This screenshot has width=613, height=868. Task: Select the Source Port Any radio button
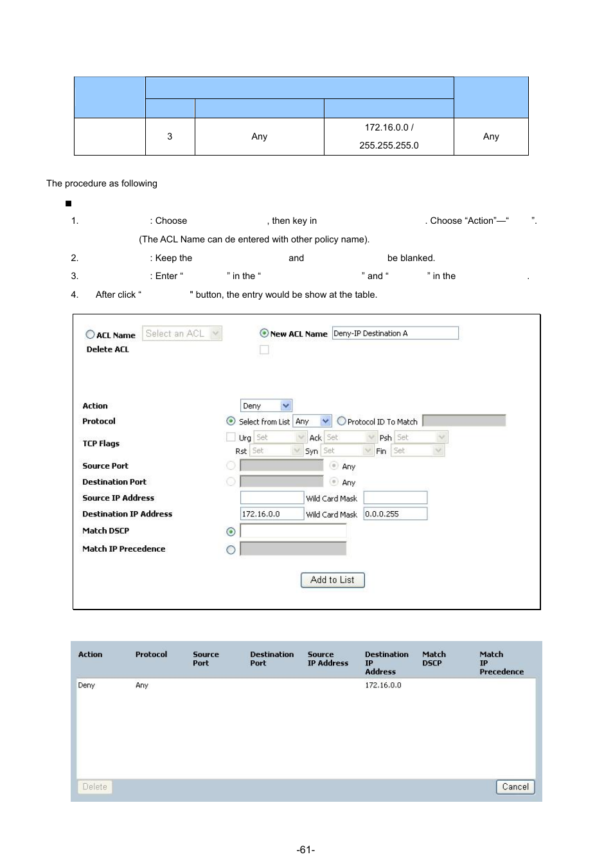(x=333, y=466)
